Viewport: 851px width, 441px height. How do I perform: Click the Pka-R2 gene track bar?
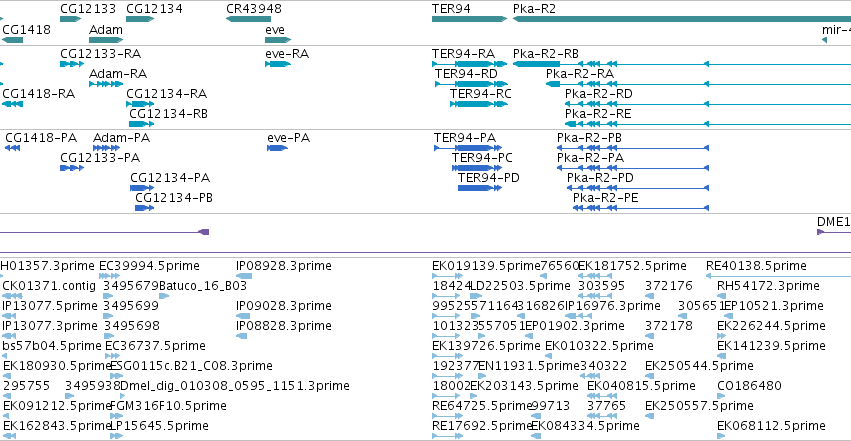pos(682,19)
